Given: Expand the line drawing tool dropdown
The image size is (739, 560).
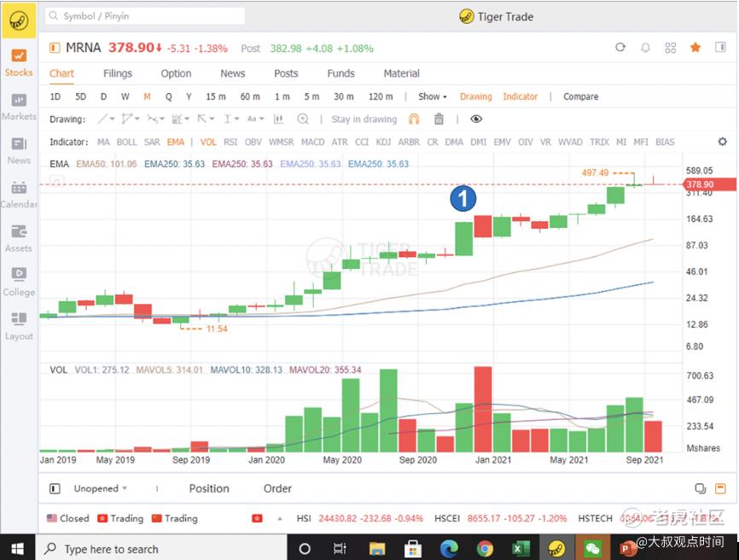Looking at the screenshot, I should point(112,119).
